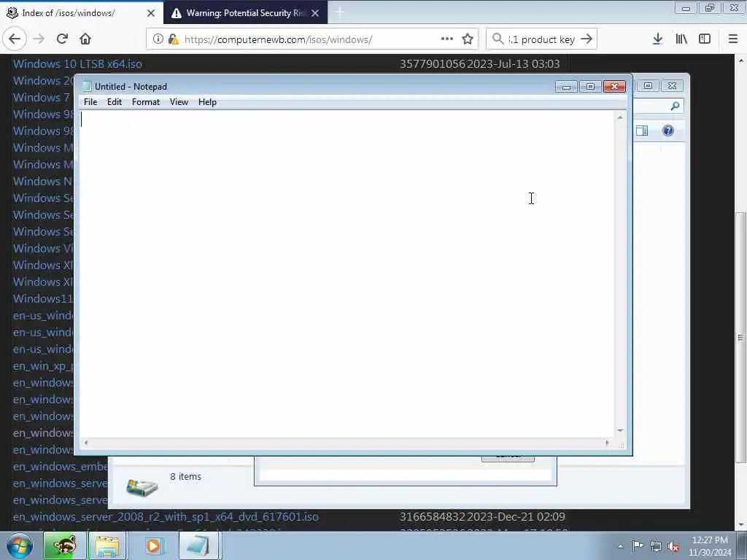This screenshot has height=560, width=747.
Task: Go back in Firefox
Action: (x=15, y=39)
